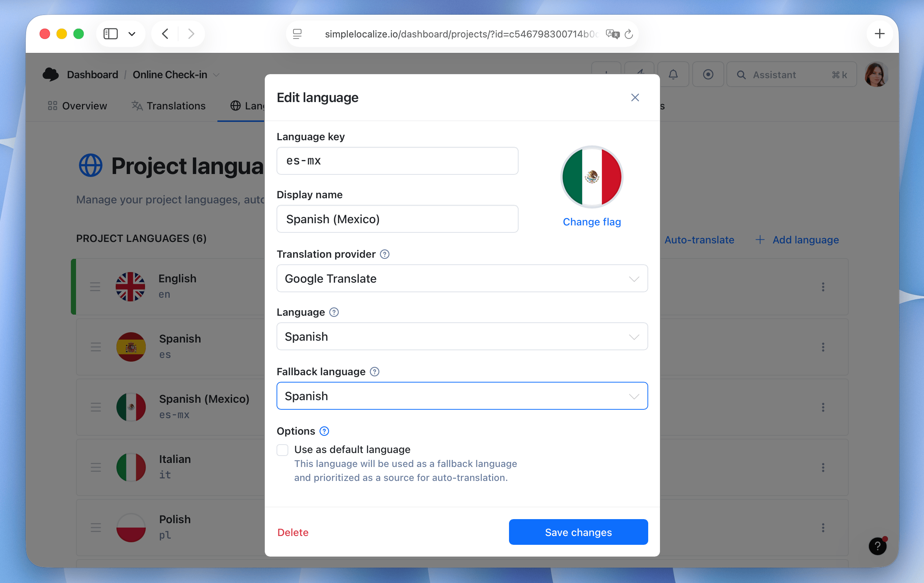Click the Italy flag in Italian row
Image resolution: width=924 pixels, height=583 pixels.
point(131,467)
